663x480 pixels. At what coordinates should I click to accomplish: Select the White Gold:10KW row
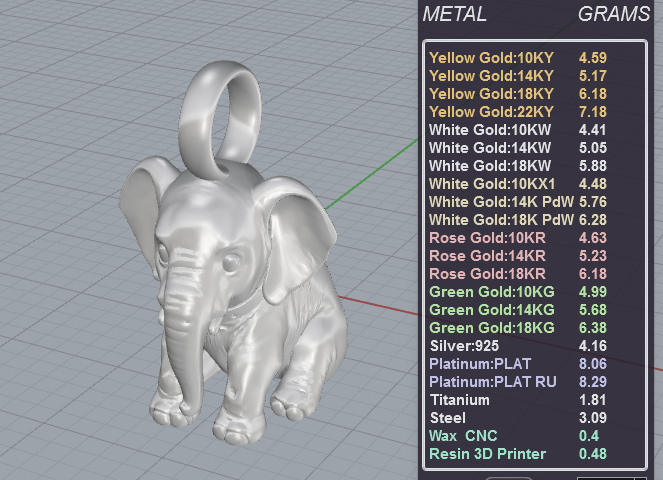click(518, 130)
